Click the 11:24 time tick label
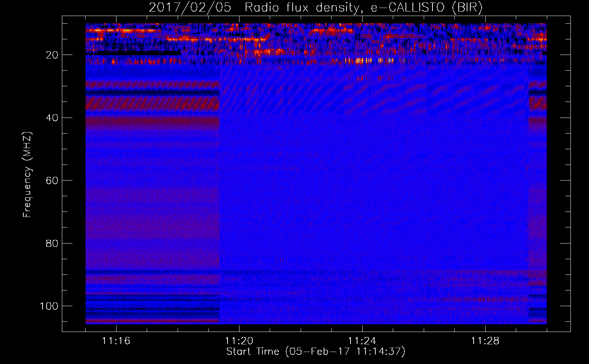Screen dimensions: 589x364 pyautogui.click(x=362, y=341)
